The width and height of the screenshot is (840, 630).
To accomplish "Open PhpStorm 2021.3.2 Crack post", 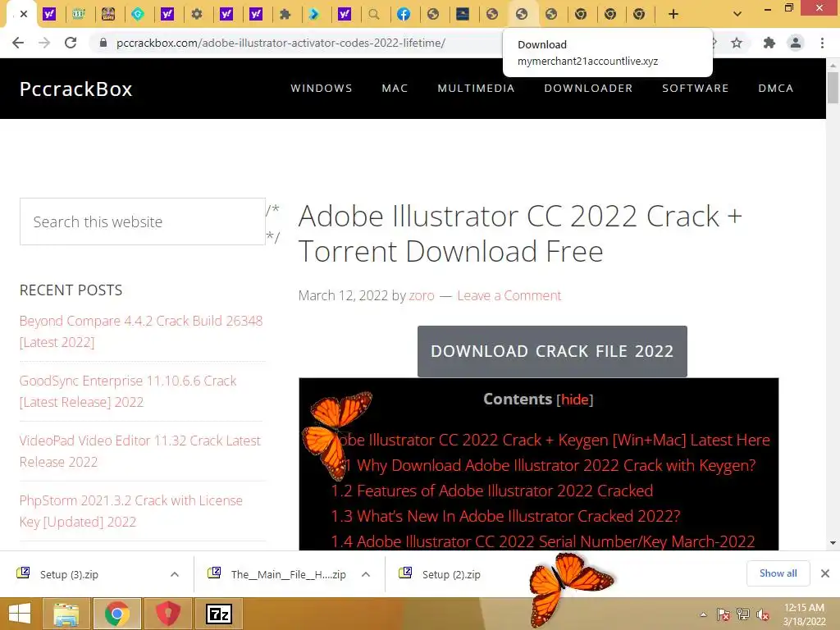I will (x=130, y=511).
